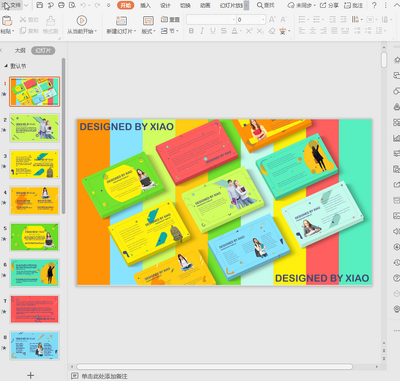The width and height of the screenshot is (400, 381).
Task: Select slide 2 thumbnail
Action: click(x=34, y=128)
